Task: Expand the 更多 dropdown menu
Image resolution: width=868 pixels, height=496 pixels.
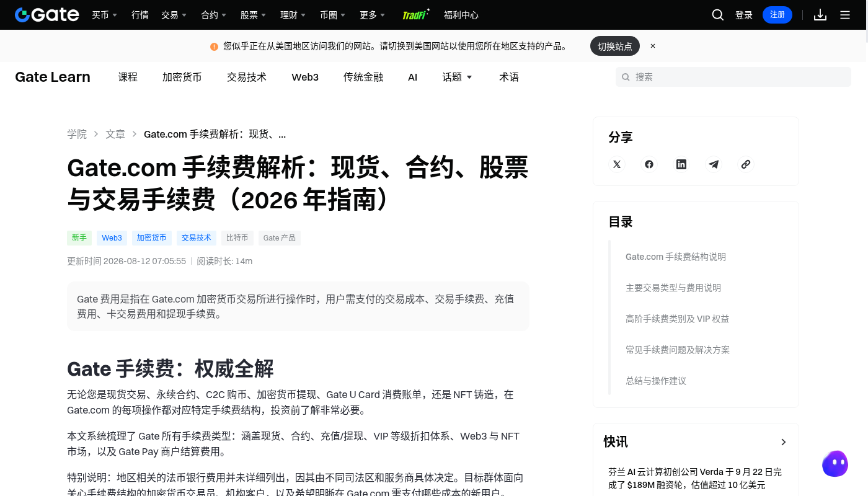Action: (372, 15)
